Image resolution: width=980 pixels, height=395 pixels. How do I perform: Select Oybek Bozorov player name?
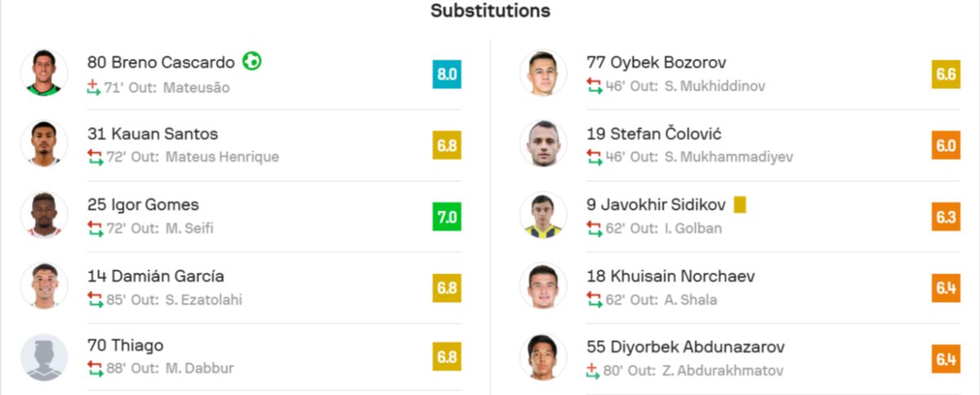click(656, 62)
